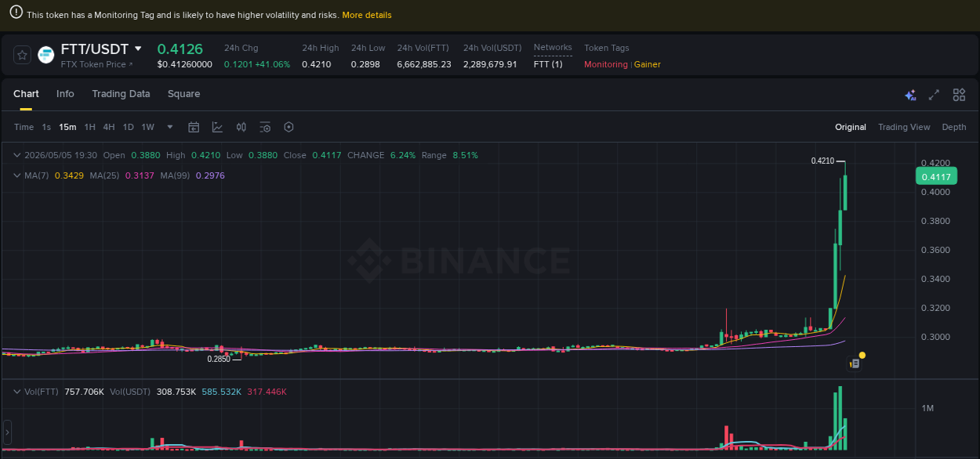Viewport: 980px width, 459px height.
Task: Select the 4H interval
Action: [109, 127]
